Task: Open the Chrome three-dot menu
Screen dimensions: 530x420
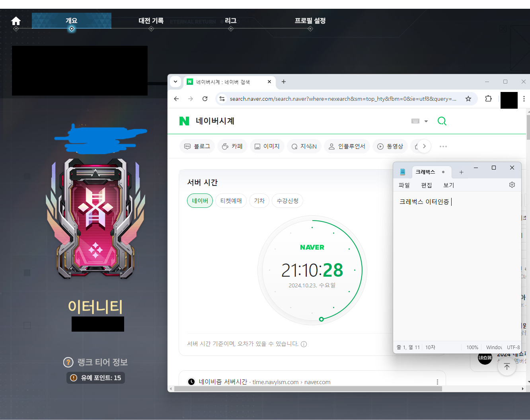Action: 524,99
